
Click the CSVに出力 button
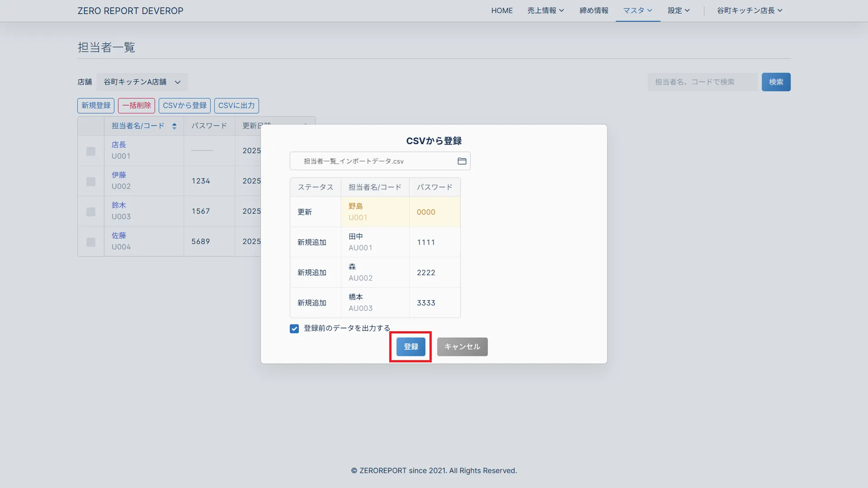[236, 106]
